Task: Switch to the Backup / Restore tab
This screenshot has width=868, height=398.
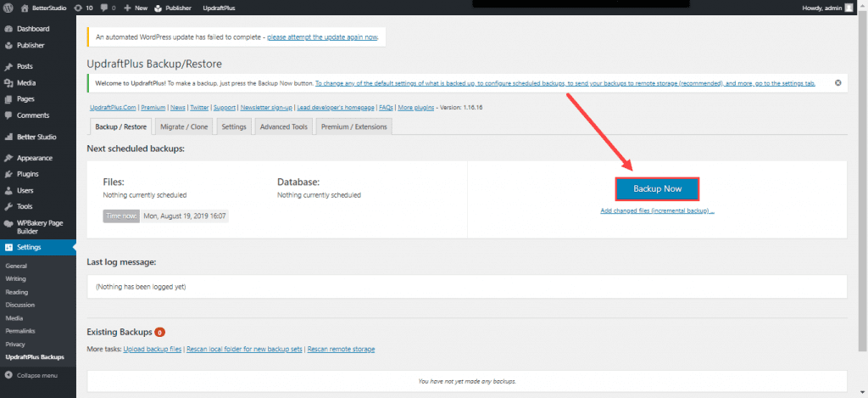Action: coord(120,127)
